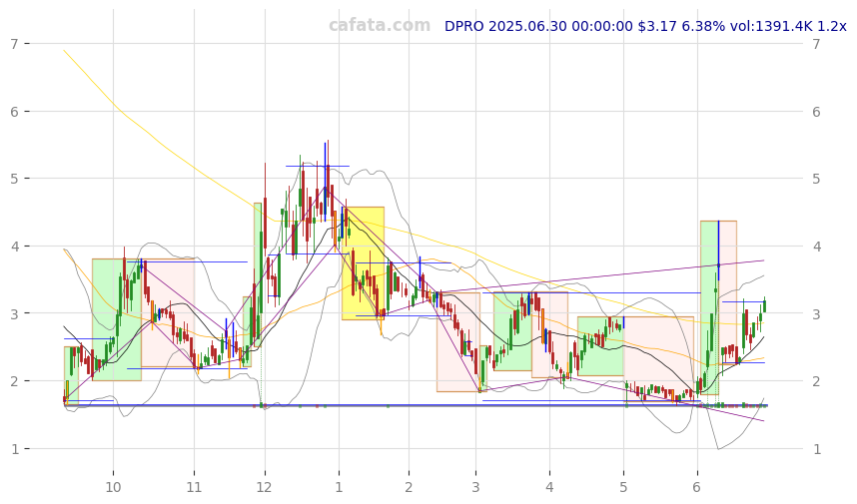The height and width of the screenshot is (504, 857).
Task: Click the x-axis month label 6
Action: click(x=697, y=487)
